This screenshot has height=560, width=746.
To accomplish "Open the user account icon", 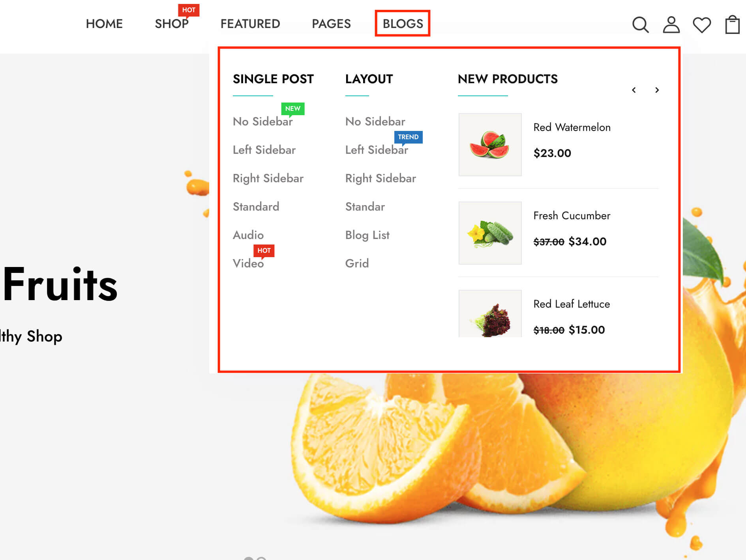I will pos(671,24).
